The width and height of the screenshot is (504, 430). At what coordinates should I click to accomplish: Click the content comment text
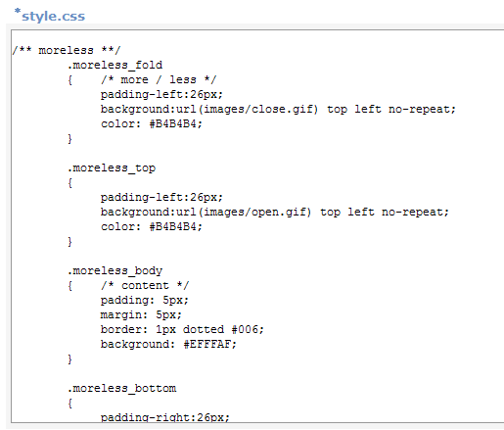[145, 286]
